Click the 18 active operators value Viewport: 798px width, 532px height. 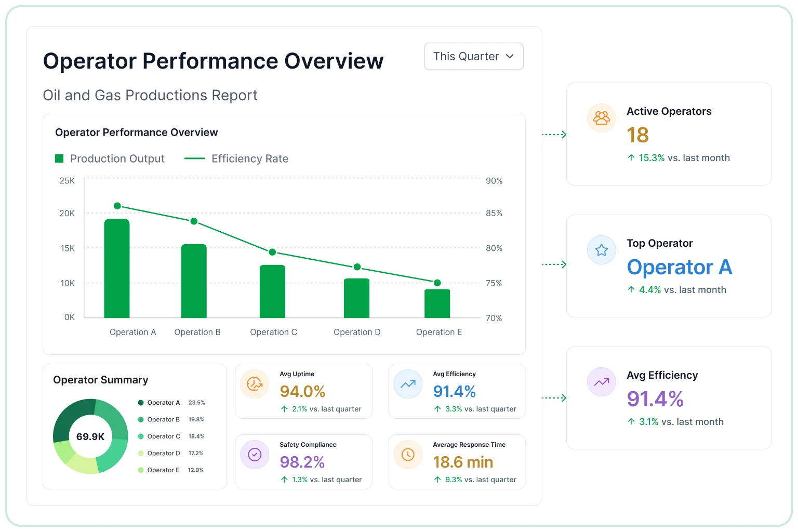coord(638,135)
